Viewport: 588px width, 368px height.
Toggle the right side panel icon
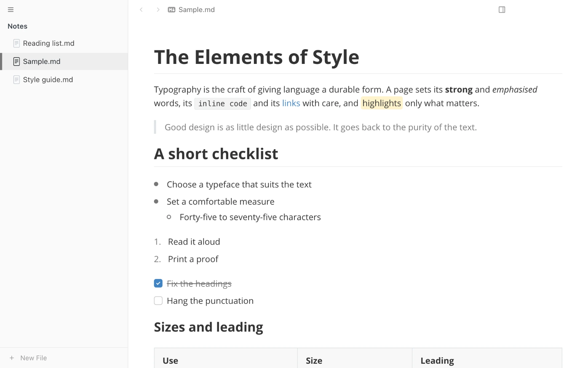[x=502, y=10]
